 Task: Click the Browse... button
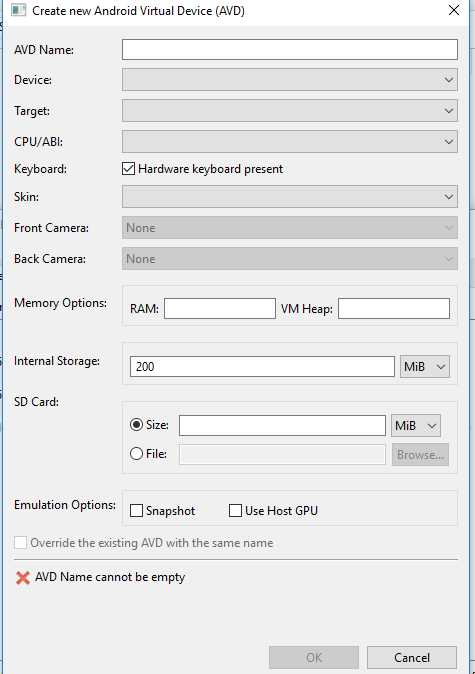[420, 454]
